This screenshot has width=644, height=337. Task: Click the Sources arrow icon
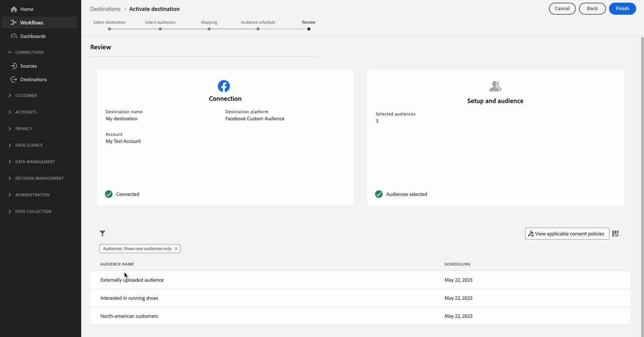pyautogui.click(x=14, y=66)
